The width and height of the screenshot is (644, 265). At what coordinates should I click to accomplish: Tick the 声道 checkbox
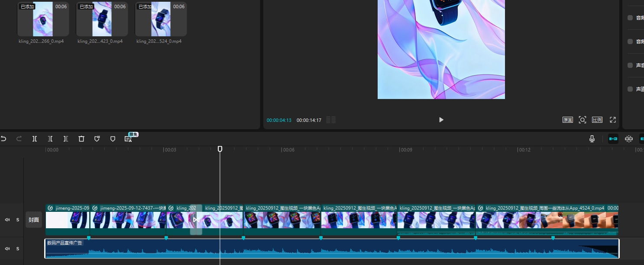630,89
